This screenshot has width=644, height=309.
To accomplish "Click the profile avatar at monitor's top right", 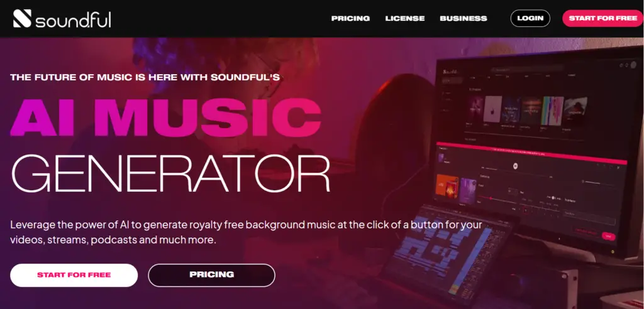I will [x=633, y=65].
